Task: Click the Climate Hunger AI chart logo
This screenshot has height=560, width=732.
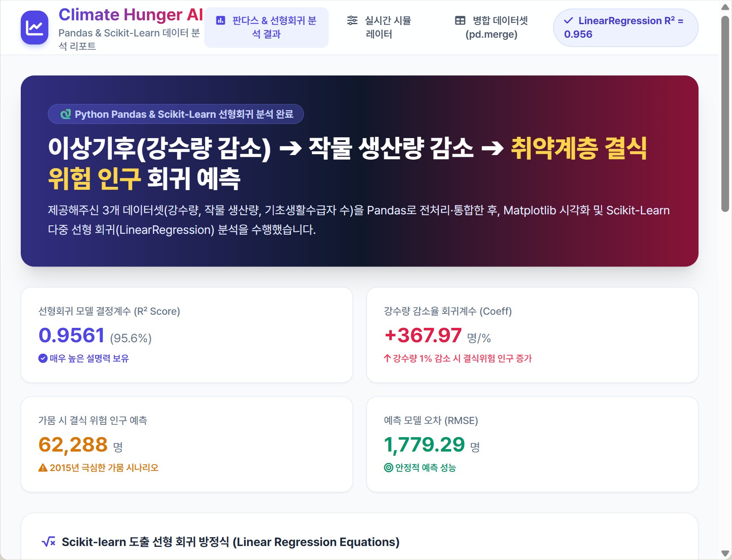Action: 34,28
